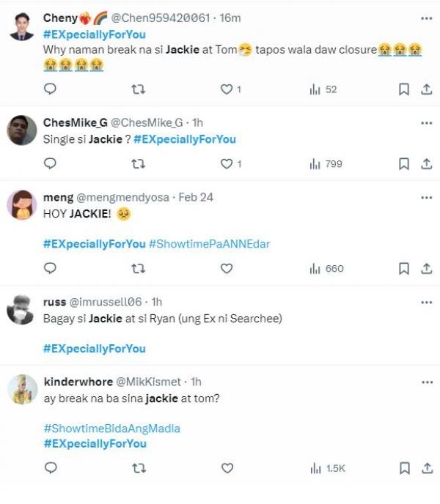Viewport: 440px width, 504px height.
Task: Open Cheny's profile picture
Action: (22, 26)
